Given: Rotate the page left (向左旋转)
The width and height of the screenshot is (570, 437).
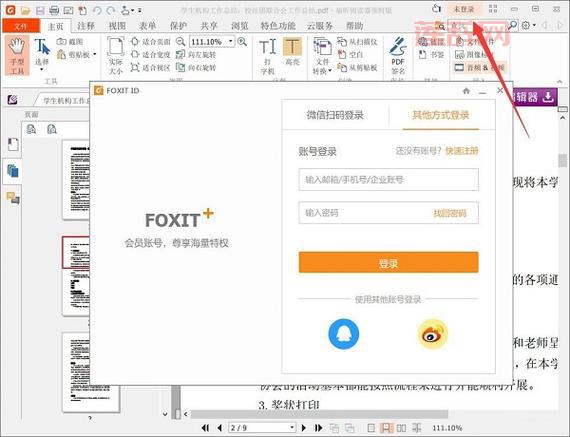Looking at the screenshot, I should [x=196, y=55].
